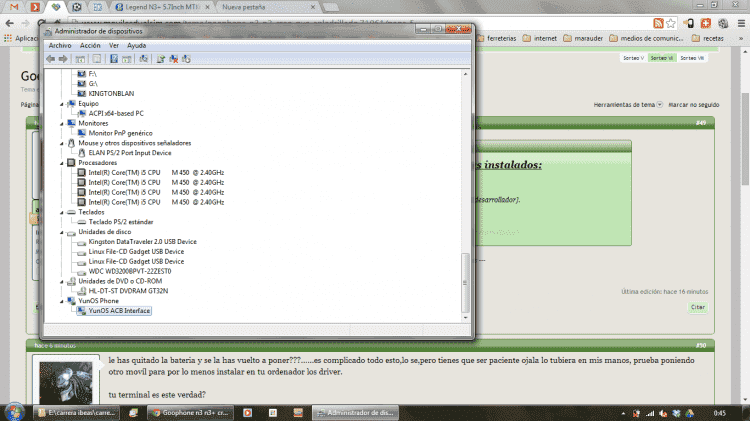Click the Unidades de DVD o CD-ROM icon
The image size is (750, 421).
pyautogui.click(x=71, y=281)
